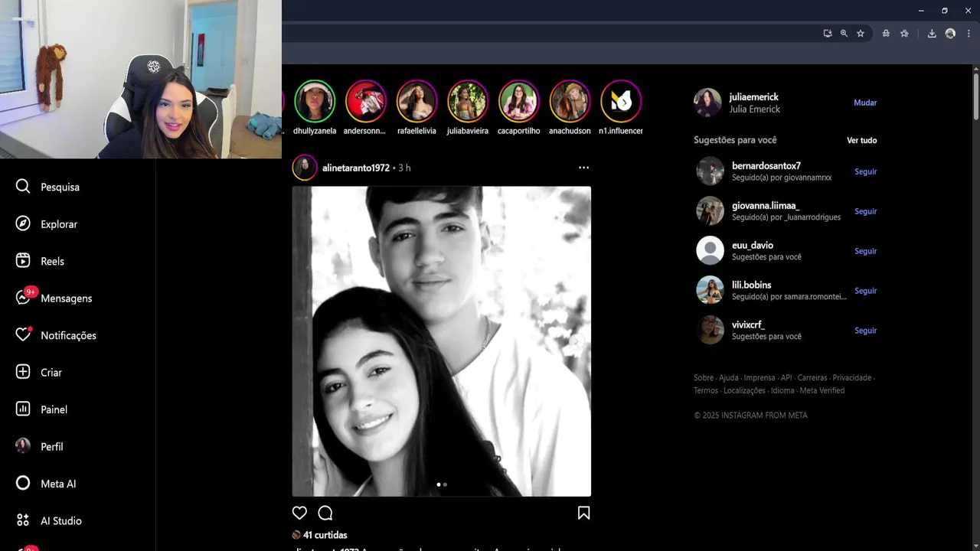Open Reels from sidebar
Viewport: 980px width, 551px height.
click(x=40, y=261)
